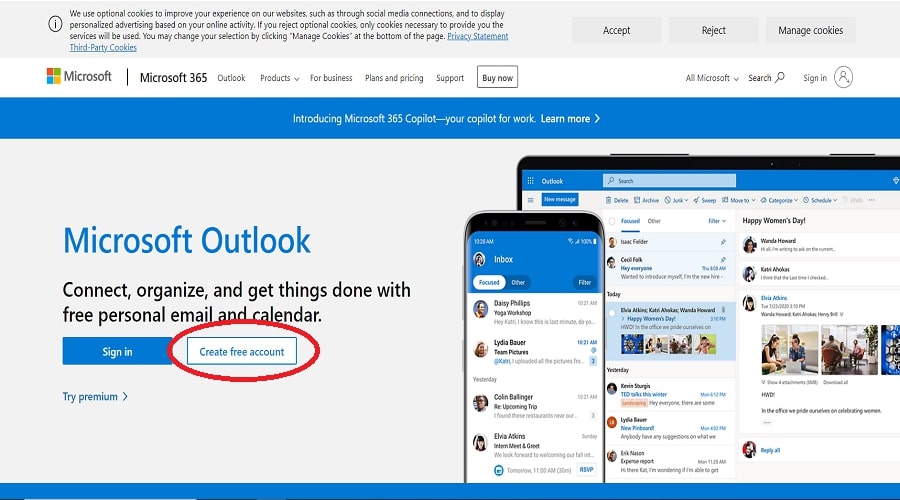900x500 pixels.
Task: Click the pin icon on Isaac Fielder row
Action: (x=723, y=242)
